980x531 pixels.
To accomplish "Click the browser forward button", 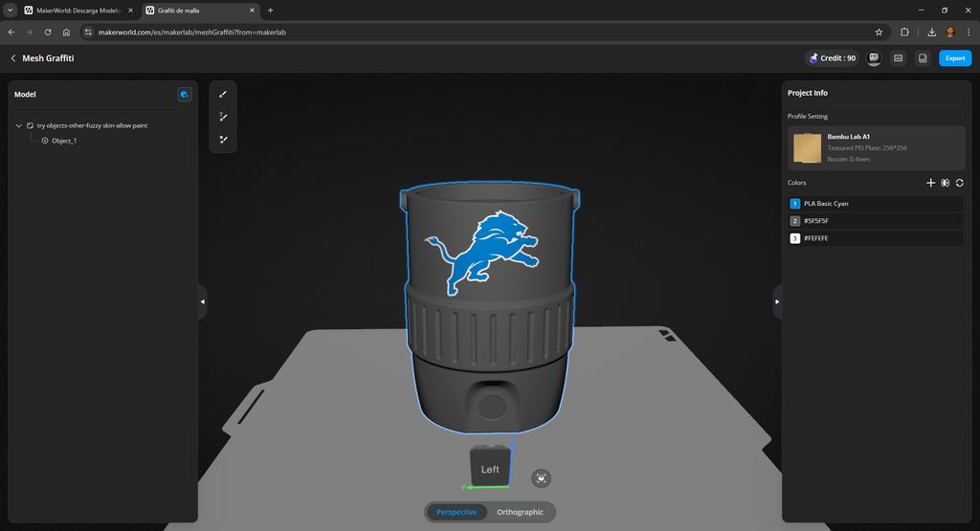I will (30, 32).
